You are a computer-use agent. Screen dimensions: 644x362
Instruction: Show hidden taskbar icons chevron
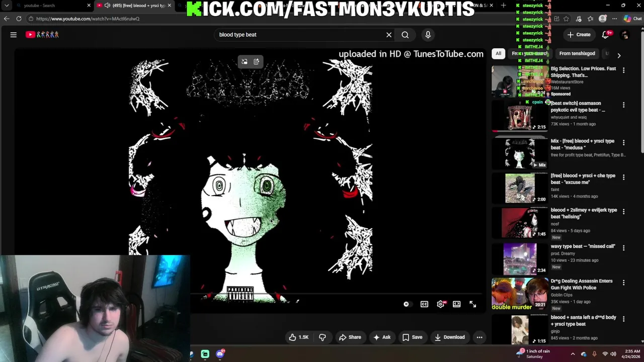(x=573, y=354)
